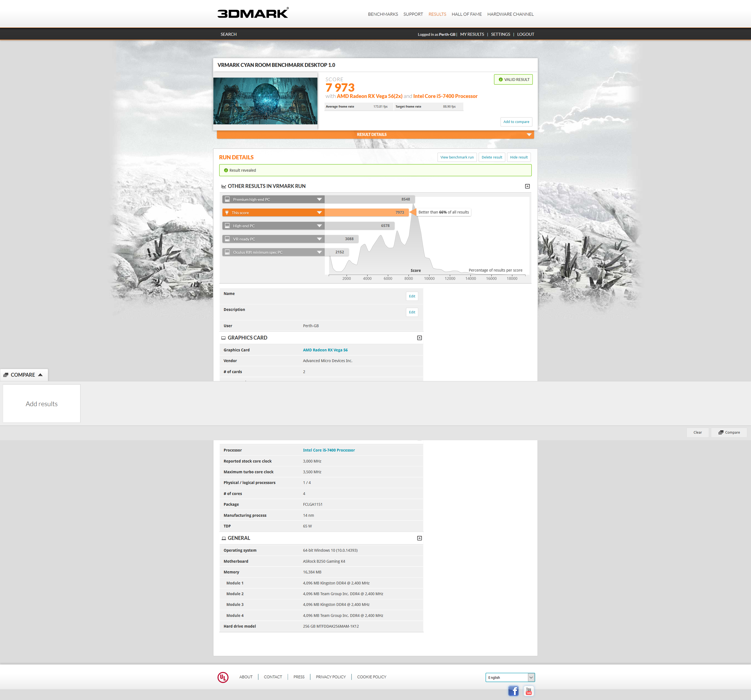Click the Perth-GB username in header
The width and height of the screenshot is (751, 700).
click(x=447, y=34)
